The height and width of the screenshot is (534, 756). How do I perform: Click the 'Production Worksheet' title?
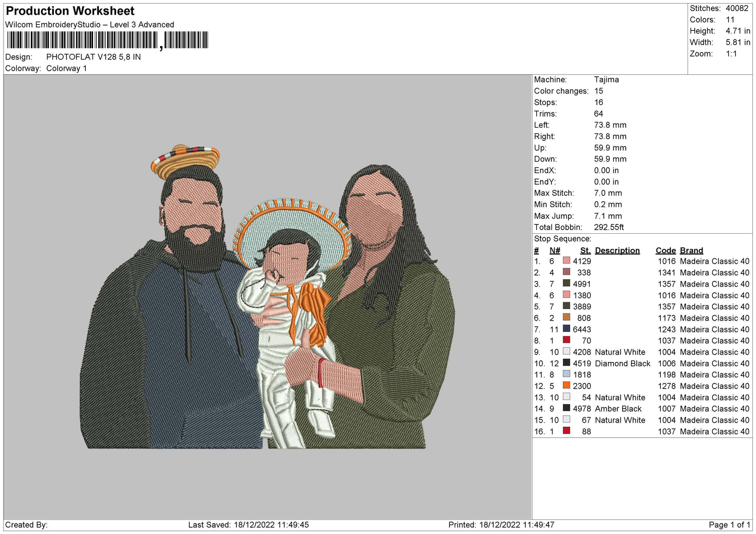click(x=70, y=11)
